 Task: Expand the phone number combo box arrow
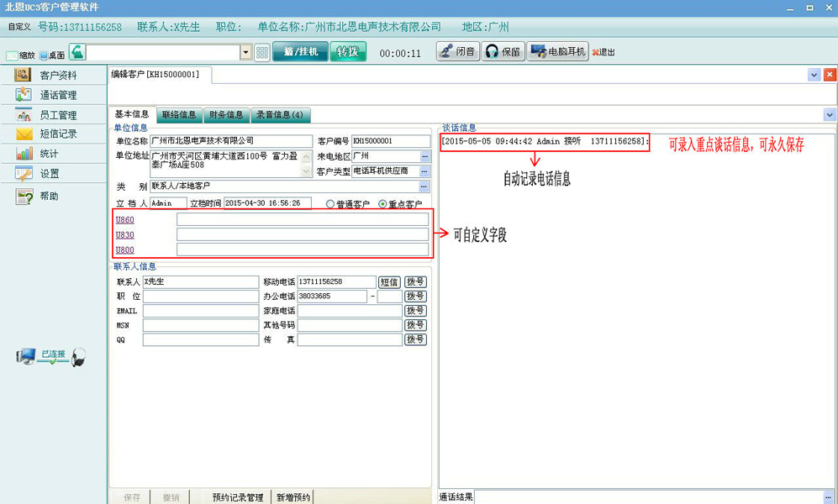tap(245, 52)
